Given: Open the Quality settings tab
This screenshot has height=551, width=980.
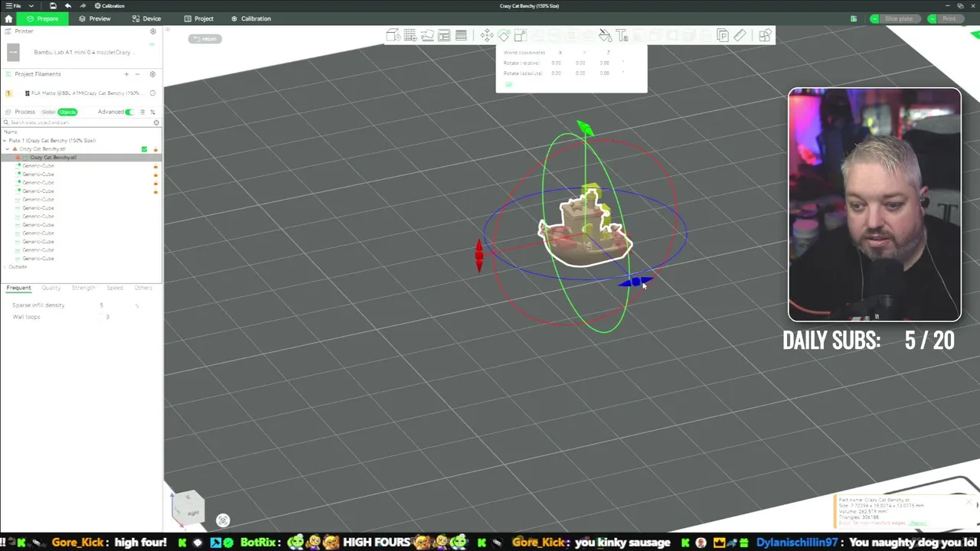Looking at the screenshot, I should click(x=51, y=288).
